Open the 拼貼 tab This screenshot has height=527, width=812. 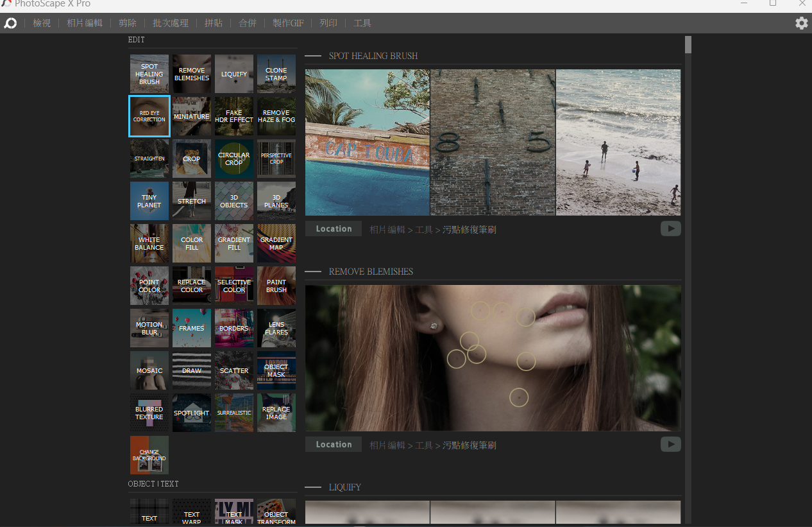(x=214, y=23)
